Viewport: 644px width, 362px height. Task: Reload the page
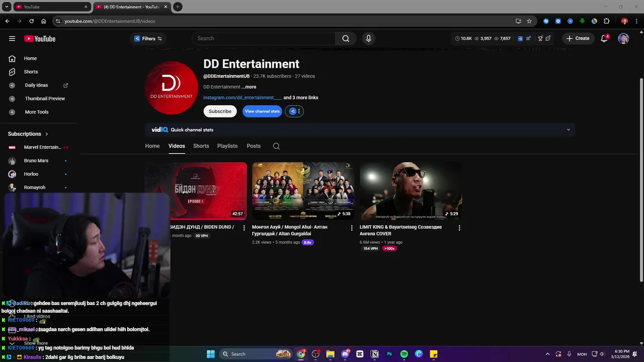pos(31,21)
